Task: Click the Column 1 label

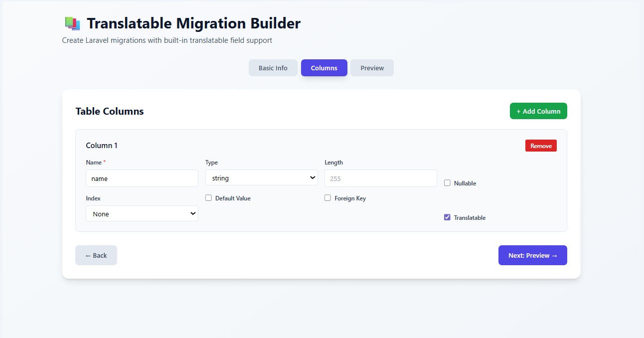Action: [102, 146]
